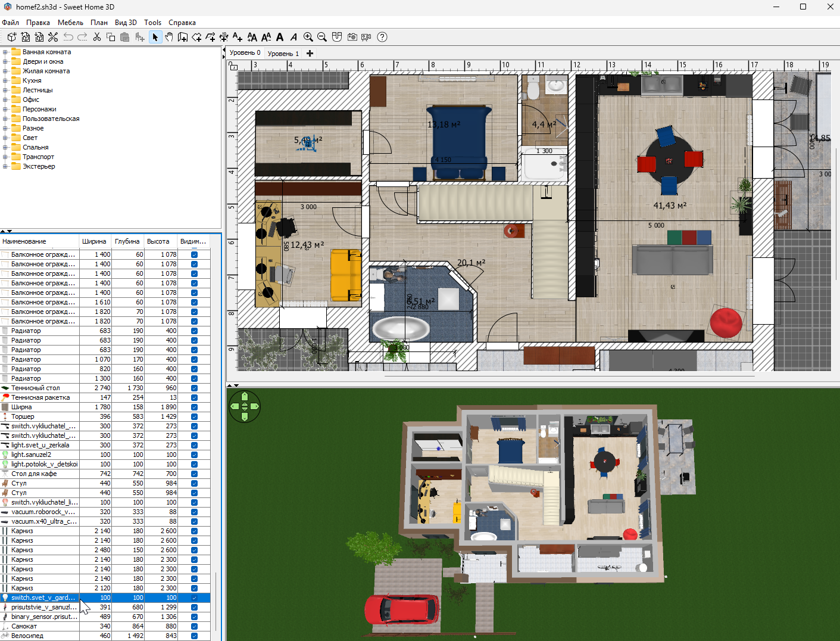Viewport: 840px width, 641px height.
Task: Expand the Спальня furniture category
Action: [5, 147]
